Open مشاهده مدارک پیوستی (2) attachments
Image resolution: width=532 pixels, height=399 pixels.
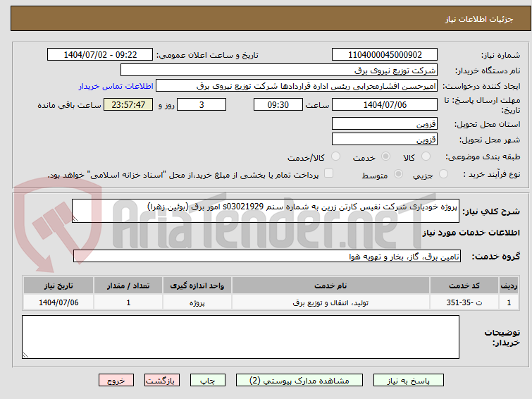tap(299, 381)
